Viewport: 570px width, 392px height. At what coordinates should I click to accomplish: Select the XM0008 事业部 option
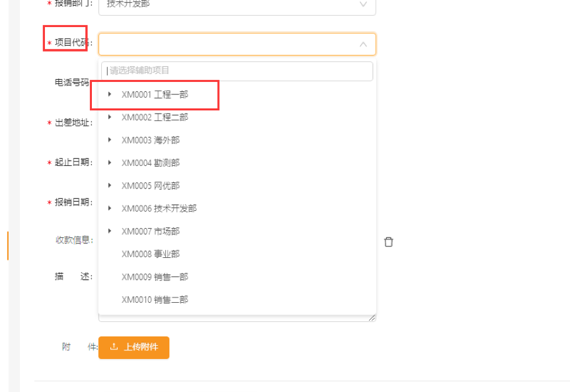(151, 254)
